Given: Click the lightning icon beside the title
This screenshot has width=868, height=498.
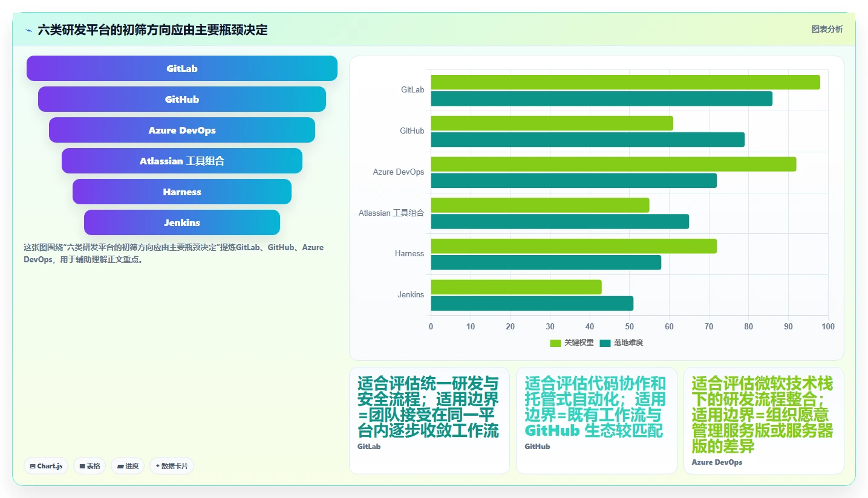Looking at the screenshot, I should pyautogui.click(x=29, y=30).
